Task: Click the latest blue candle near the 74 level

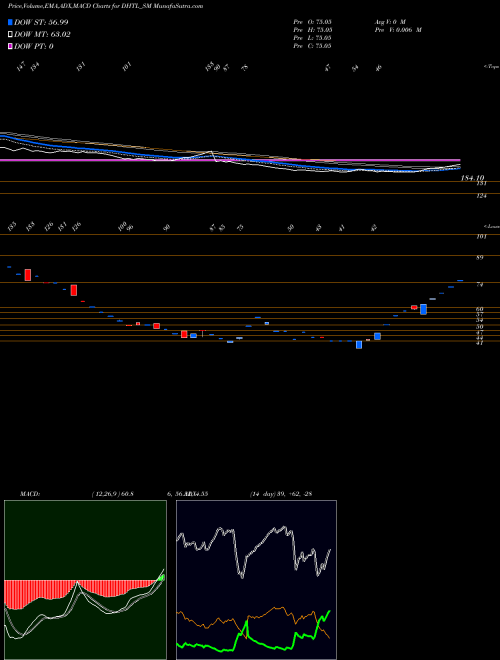Action: pos(460,280)
